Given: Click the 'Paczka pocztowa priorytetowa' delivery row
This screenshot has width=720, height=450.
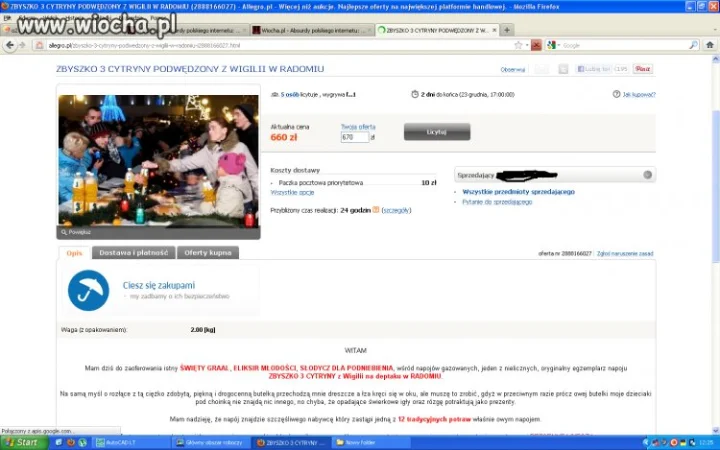Looking at the screenshot, I should tap(353, 183).
